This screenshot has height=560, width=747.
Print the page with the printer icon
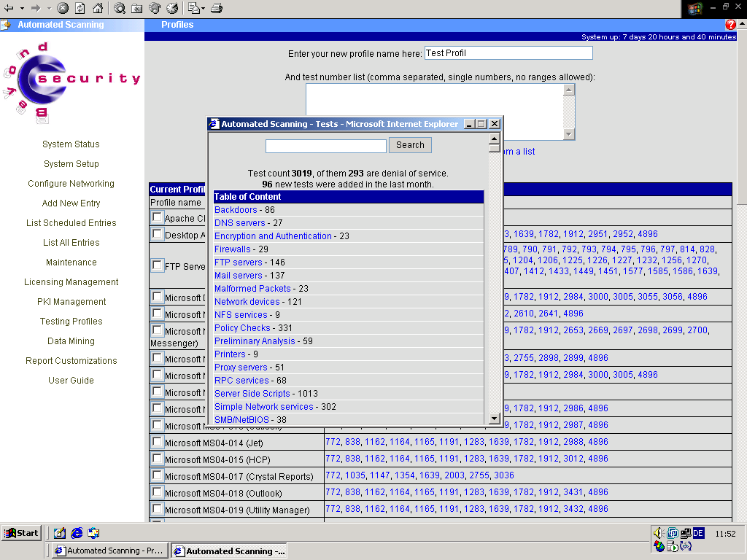coord(217,8)
